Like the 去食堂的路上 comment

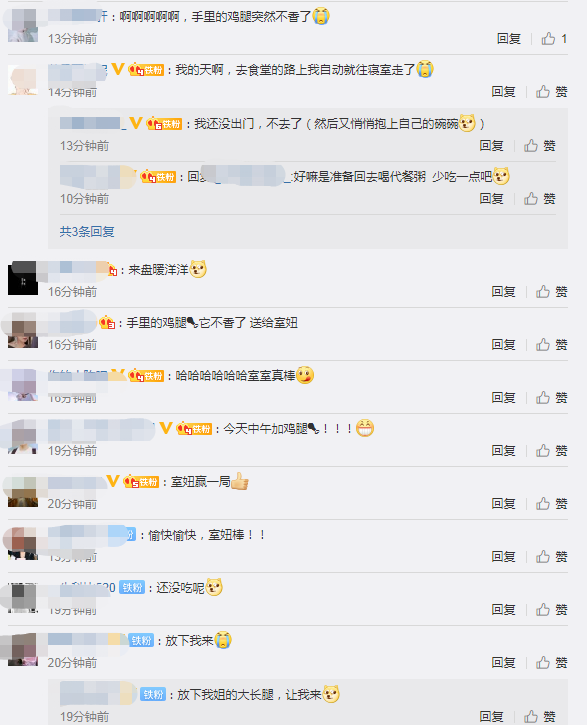[551, 92]
